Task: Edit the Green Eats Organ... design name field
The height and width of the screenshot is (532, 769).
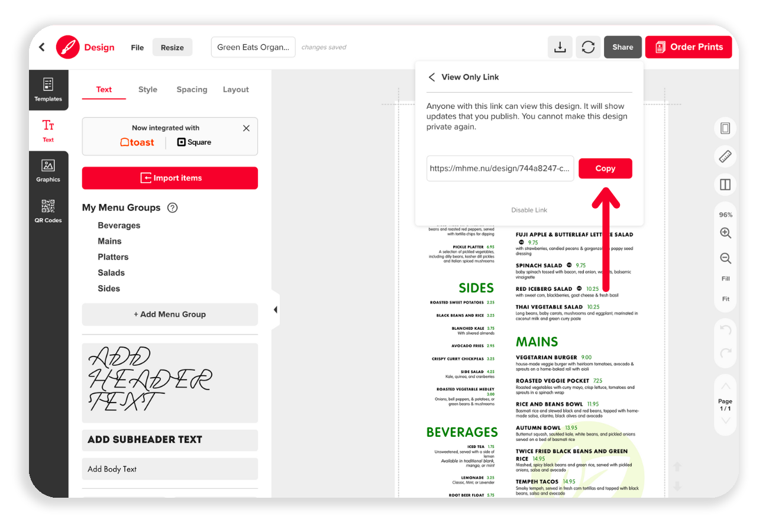Action: click(x=253, y=47)
